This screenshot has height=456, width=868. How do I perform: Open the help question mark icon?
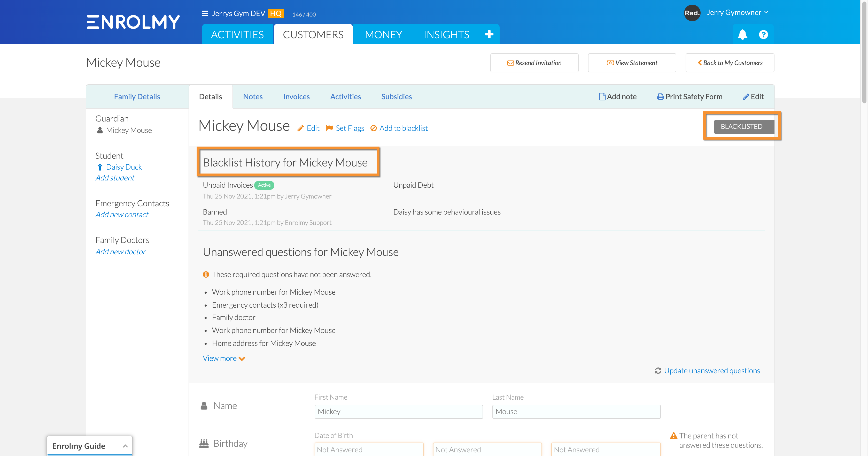(x=763, y=34)
